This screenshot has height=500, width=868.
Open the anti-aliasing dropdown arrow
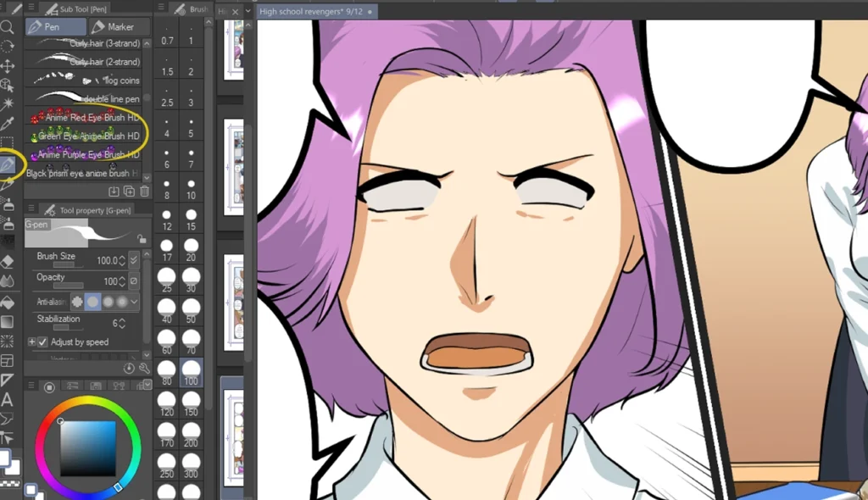tap(133, 303)
